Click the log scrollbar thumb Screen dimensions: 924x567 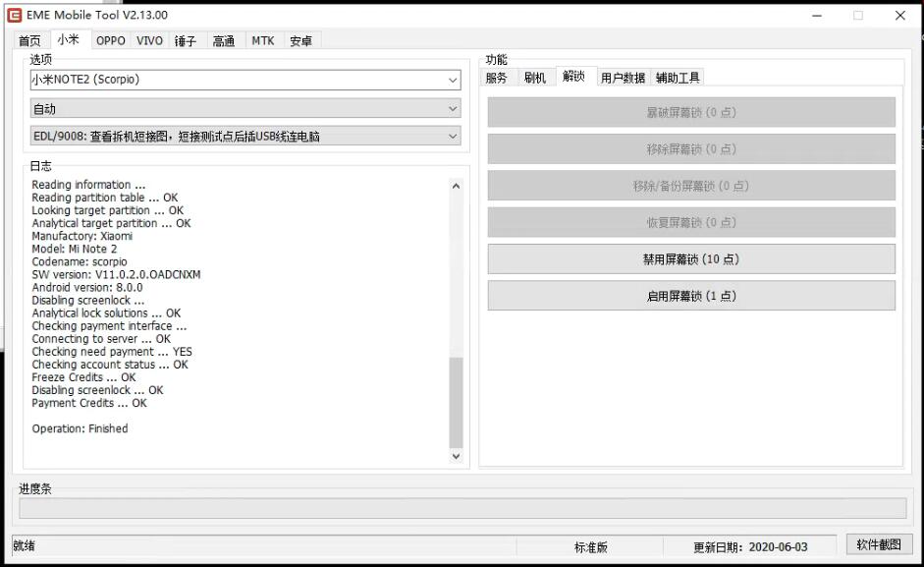[456, 402]
